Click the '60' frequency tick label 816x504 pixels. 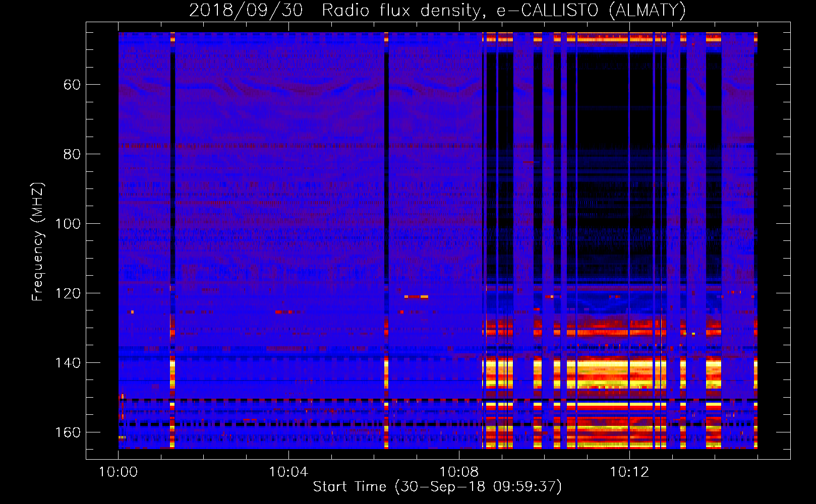pyautogui.click(x=72, y=85)
